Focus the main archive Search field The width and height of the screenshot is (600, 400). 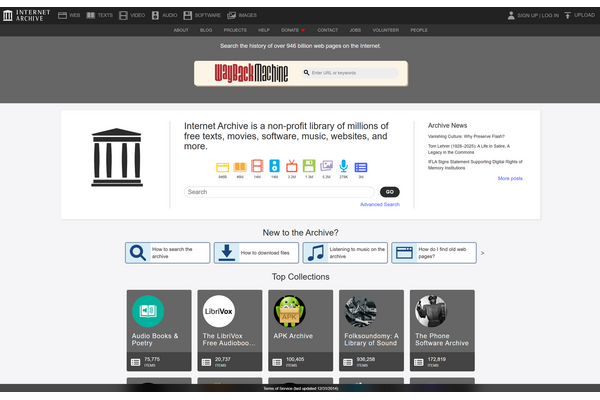(x=279, y=192)
